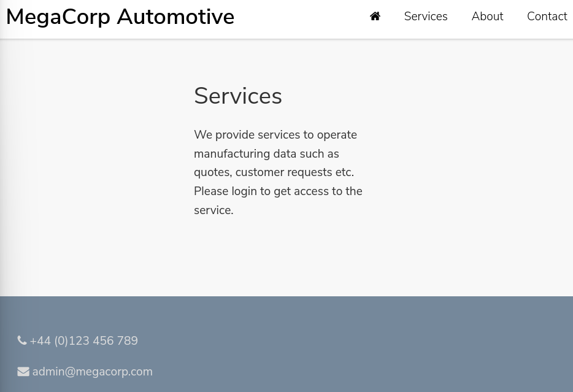Open the About navigation link
The width and height of the screenshot is (573, 392).
point(487,17)
